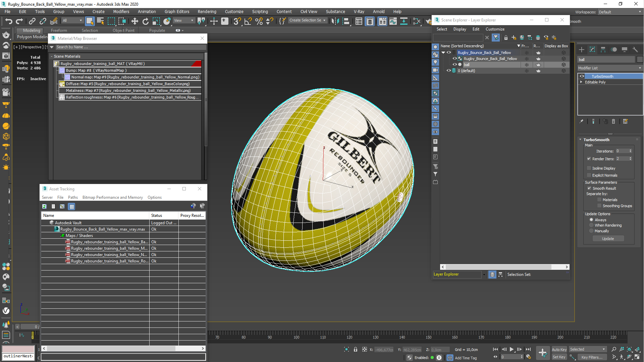Toggle Render Iters checkbox
644x362 pixels.
pyautogui.click(x=589, y=159)
